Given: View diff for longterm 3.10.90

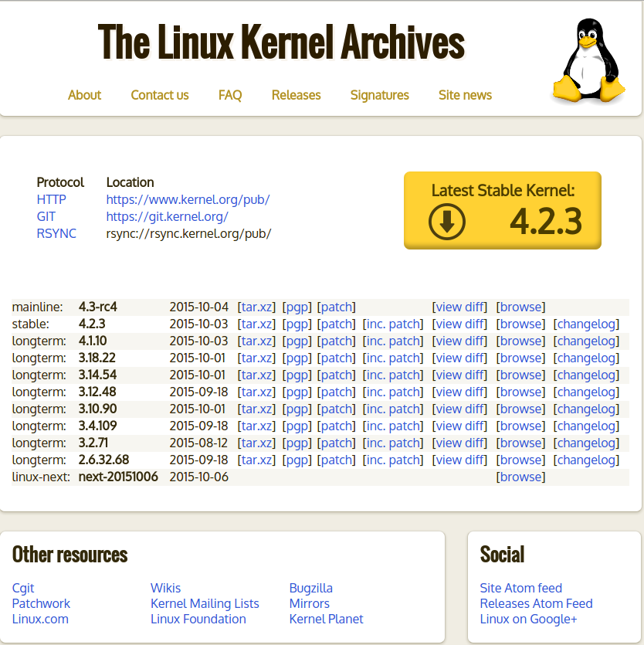Looking at the screenshot, I should (459, 409).
